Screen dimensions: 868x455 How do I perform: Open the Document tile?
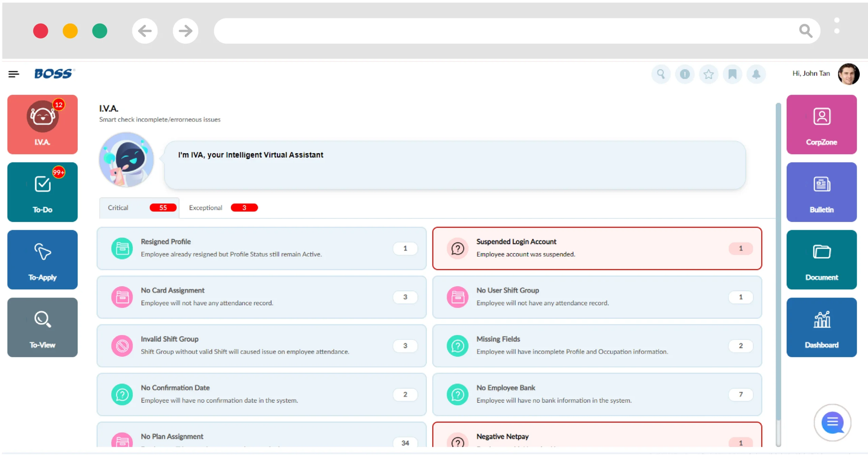click(822, 260)
